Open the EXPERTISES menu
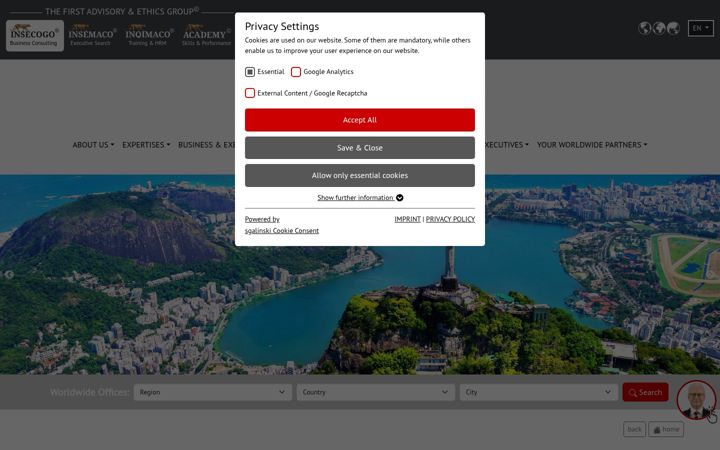Viewport: 720px width, 450px height. 146,145
